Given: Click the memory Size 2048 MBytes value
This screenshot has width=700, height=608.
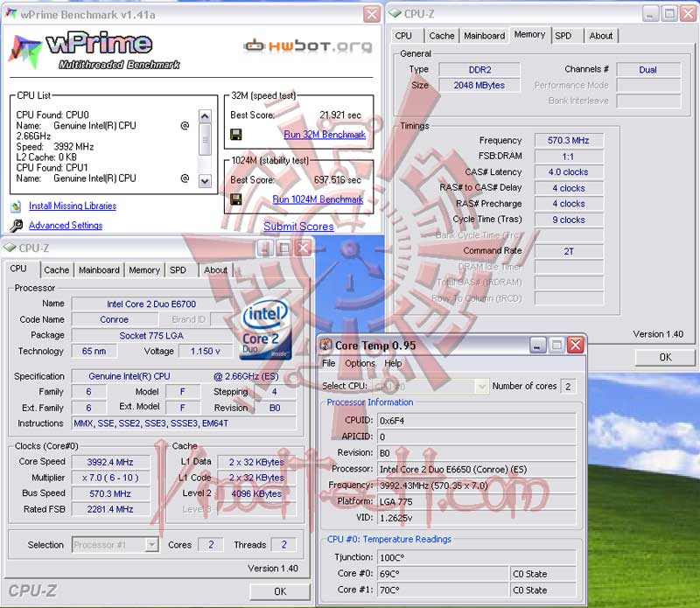Looking at the screenshot, I should 479,85.
